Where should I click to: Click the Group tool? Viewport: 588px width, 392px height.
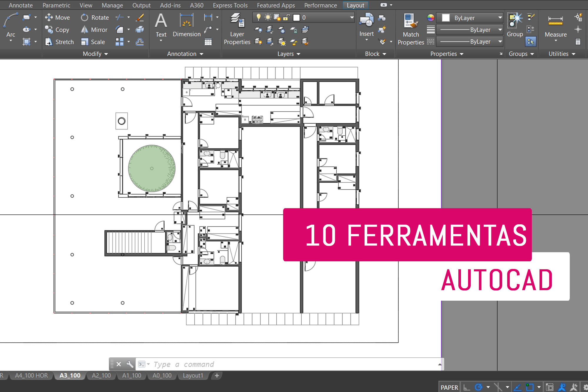[515, 25]
